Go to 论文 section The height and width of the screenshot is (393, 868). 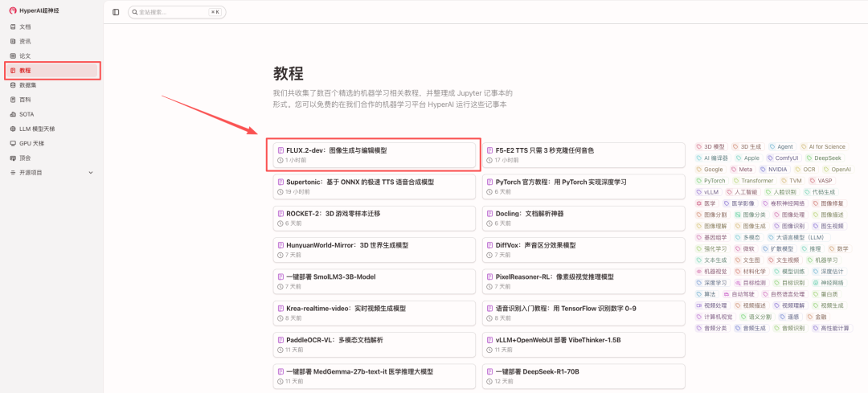(x=51, y=56)
